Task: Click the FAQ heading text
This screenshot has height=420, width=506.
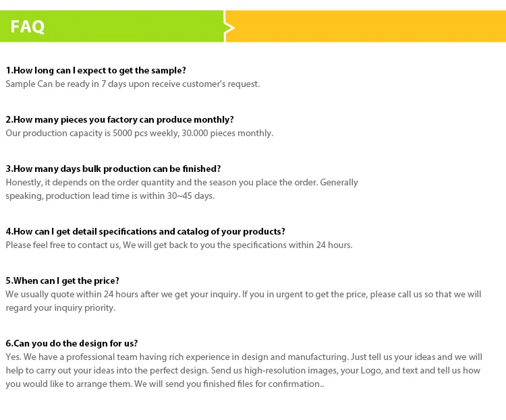Action: coord(28,27)
